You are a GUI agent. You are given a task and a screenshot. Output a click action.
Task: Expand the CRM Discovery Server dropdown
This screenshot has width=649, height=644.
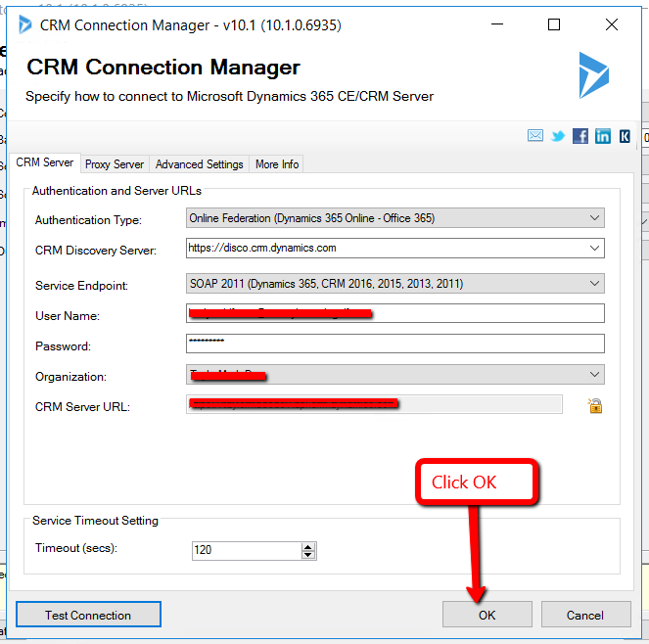pos(594,248)
